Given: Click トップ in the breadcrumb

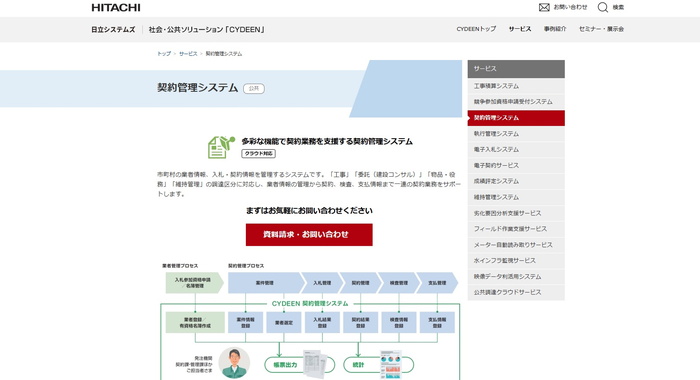Looking at the screenshot, I should pyautogui.click(x=164, y=54).
